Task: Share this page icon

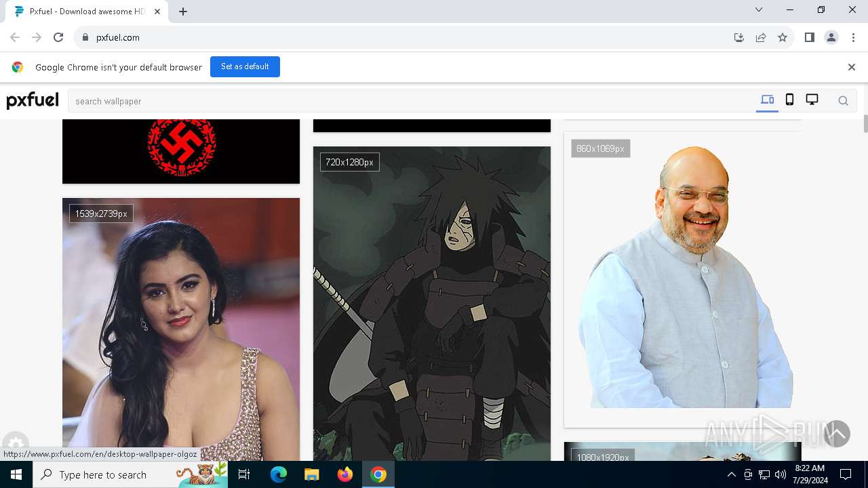Action: tap(761, 37)
